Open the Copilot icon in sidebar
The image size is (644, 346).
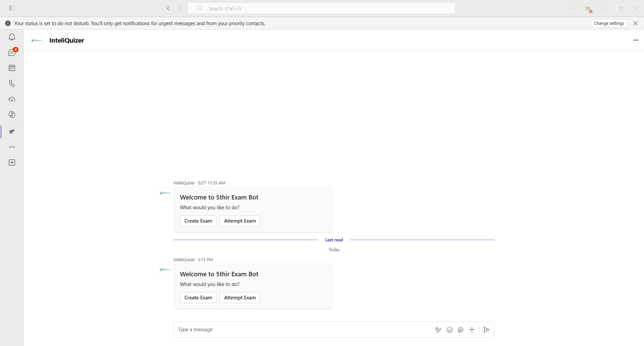click(12, 115)
